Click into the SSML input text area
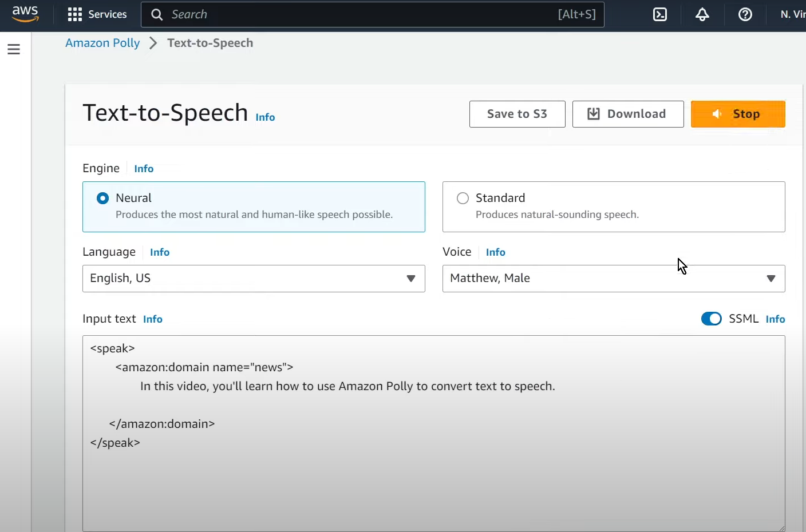Image resolution: width=806 pixels, height=532 pixels. click(x=434, y=434)
